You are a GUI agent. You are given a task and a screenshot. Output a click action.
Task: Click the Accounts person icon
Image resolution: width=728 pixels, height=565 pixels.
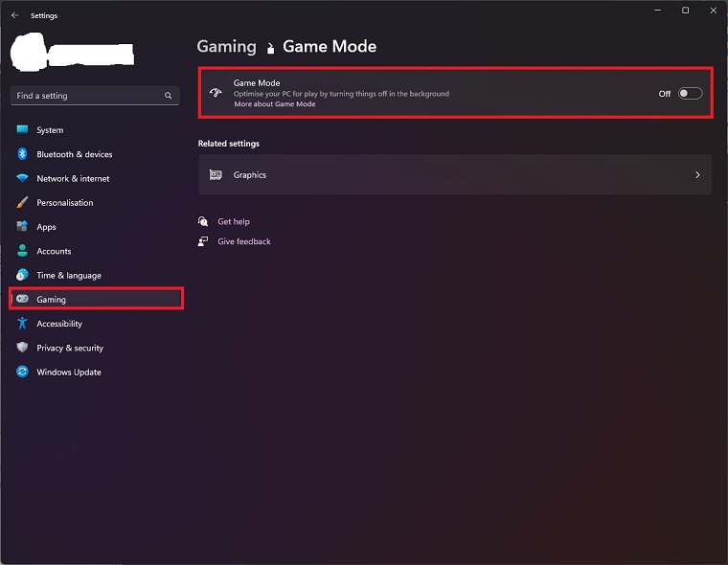22,251
